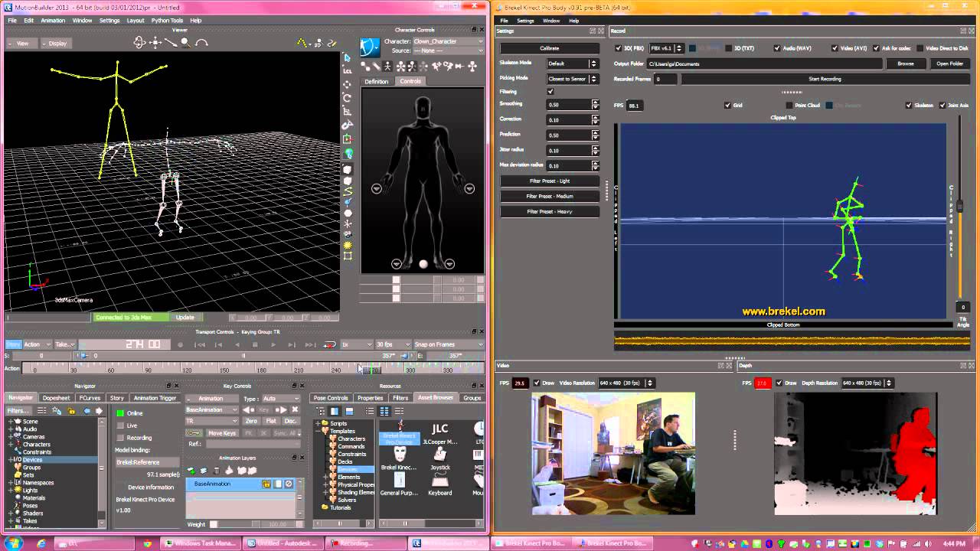Open the Picking Mode Closest to Sensor dropdown
The height and width of the screenshot is (551, 980).
pos(572,79)
